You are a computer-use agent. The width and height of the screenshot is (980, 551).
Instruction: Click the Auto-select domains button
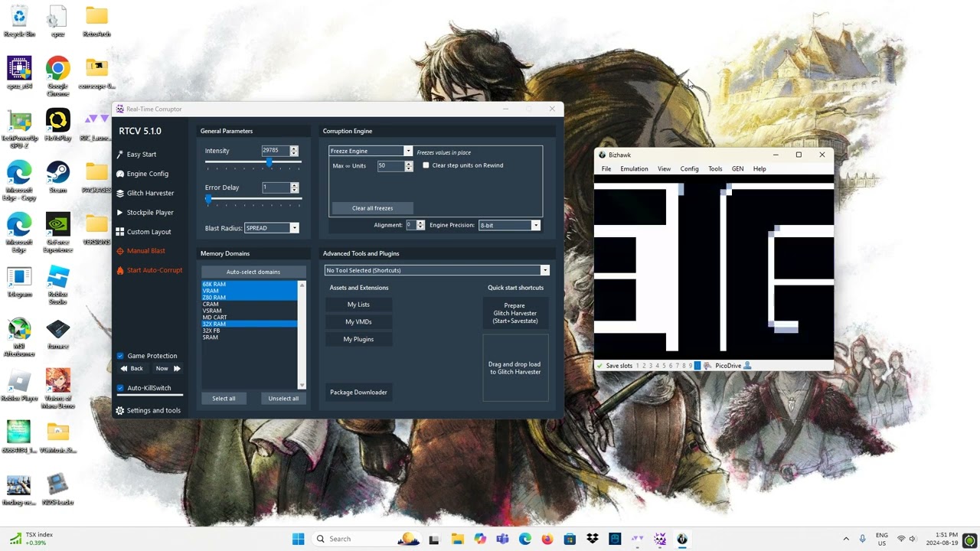click(253, 272)
